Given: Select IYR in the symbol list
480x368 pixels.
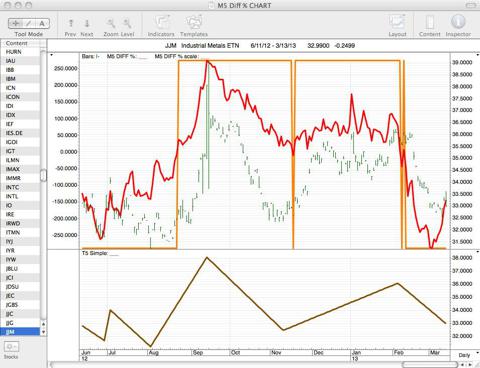Looking at the screenshot, I should tap(20, 251).
